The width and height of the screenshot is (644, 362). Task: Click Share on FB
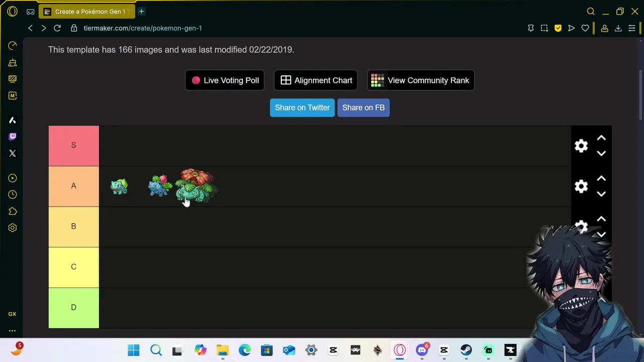(363, 108)
